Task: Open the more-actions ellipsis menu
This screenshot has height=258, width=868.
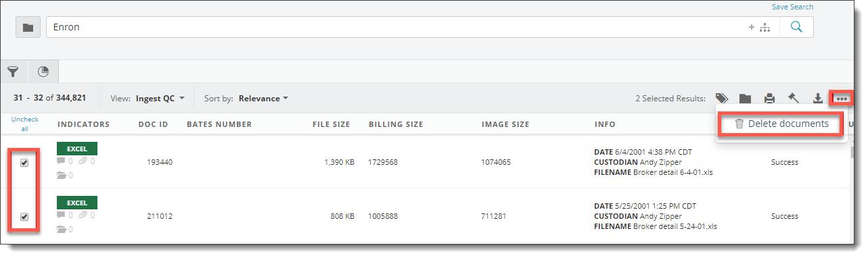Action: (x=841, y=99)
